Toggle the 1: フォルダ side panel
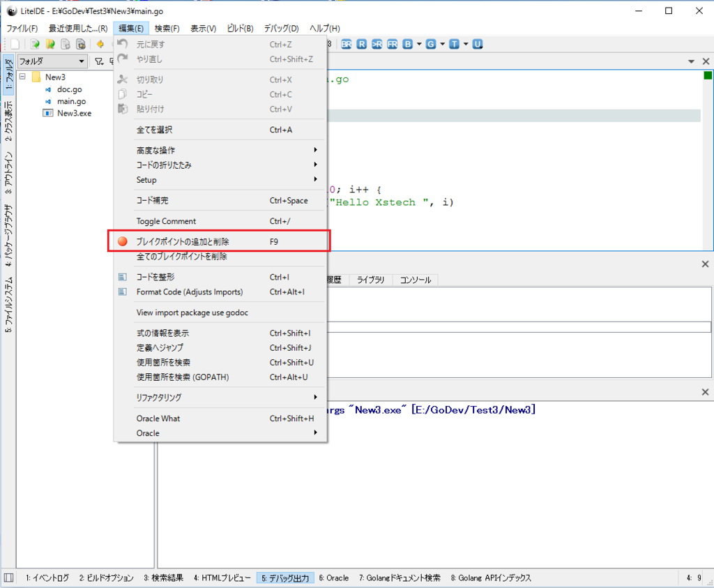This screenshot has width=714, height=588. (8, 74)
